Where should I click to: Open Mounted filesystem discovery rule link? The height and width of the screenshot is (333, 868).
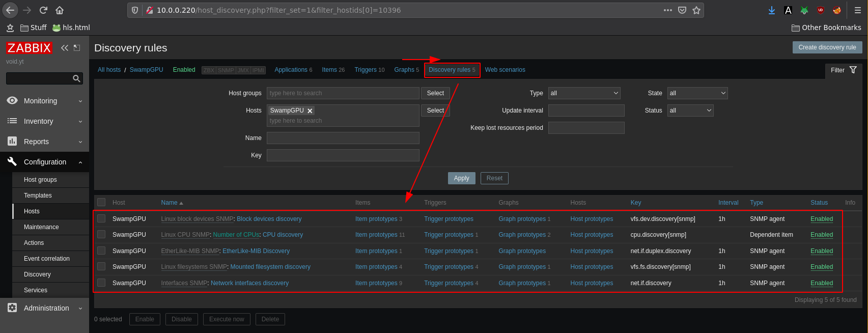(x=270, y=267)
